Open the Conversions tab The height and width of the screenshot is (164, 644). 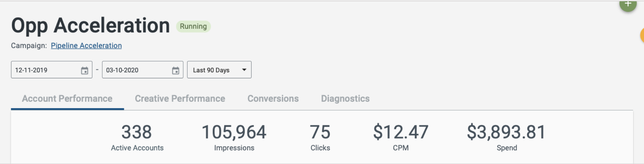click(x=273, y=98)
